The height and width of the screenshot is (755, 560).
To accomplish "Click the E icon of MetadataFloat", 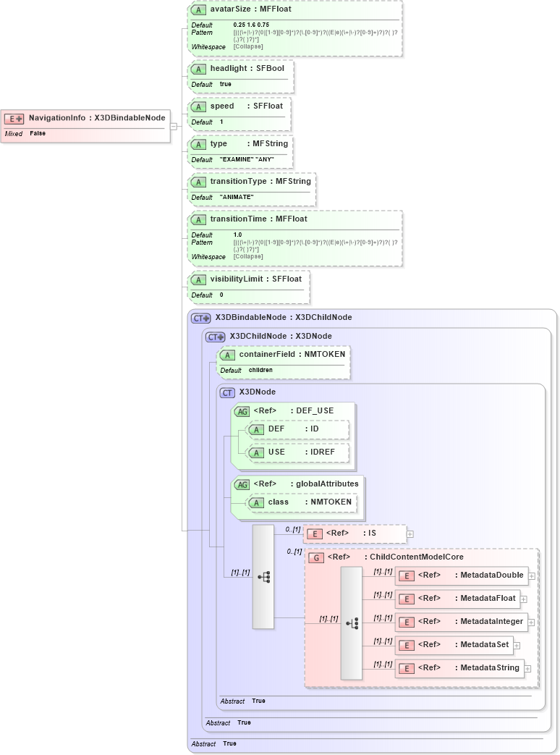I will [407, 599].
